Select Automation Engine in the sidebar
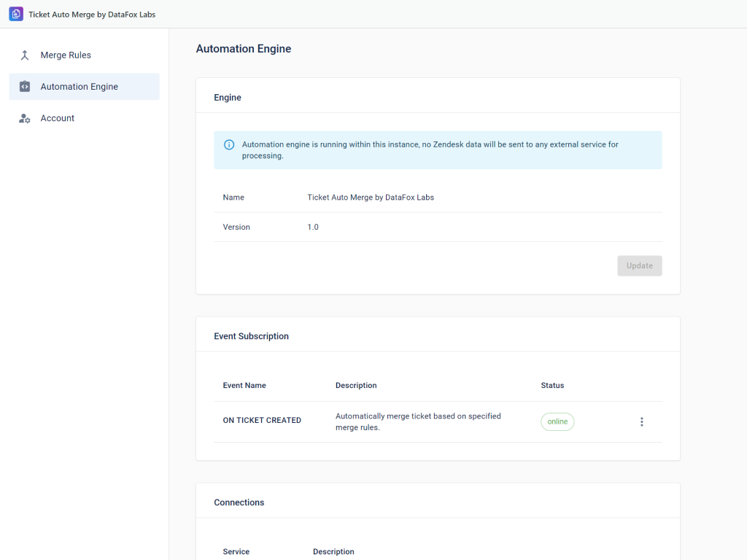Screen dimensions: 747x560 click(79, 87)
